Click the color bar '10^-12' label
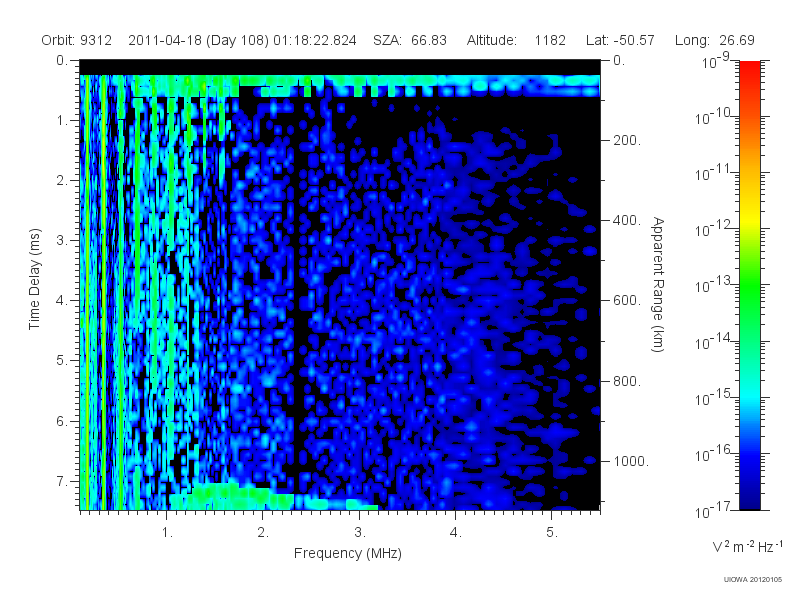 pyautogui.click(x=714, y=230)
